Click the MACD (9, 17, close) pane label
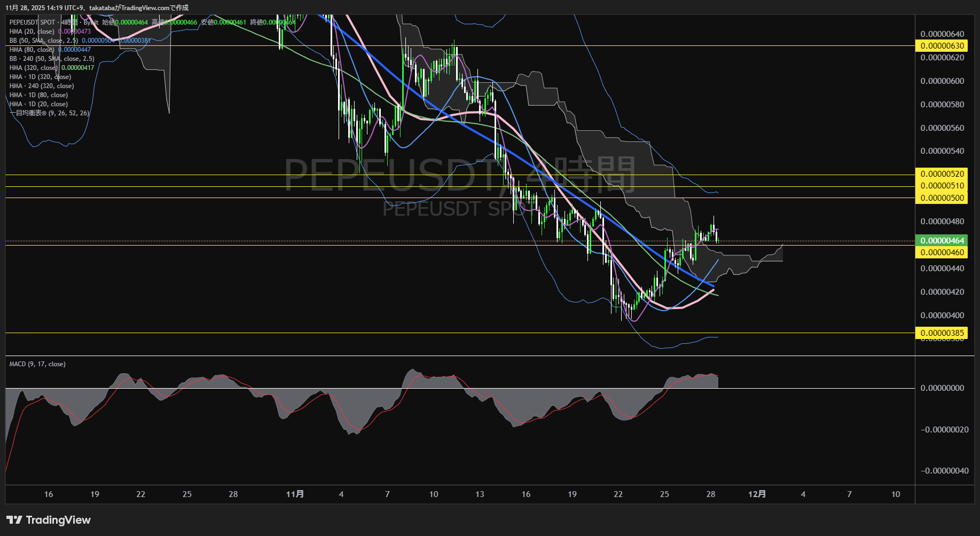Image resolution: width=980 pixels, height=536 pixels. 37,364
